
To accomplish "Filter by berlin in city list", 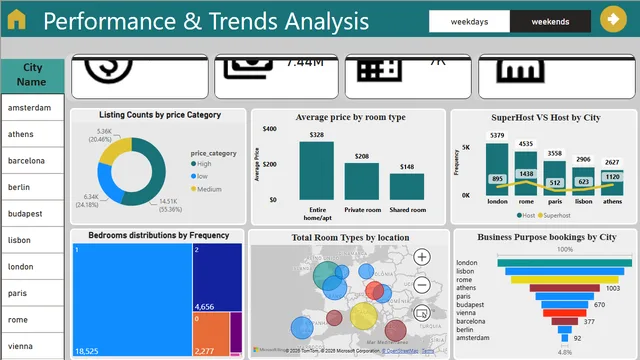I will (33, 187).
